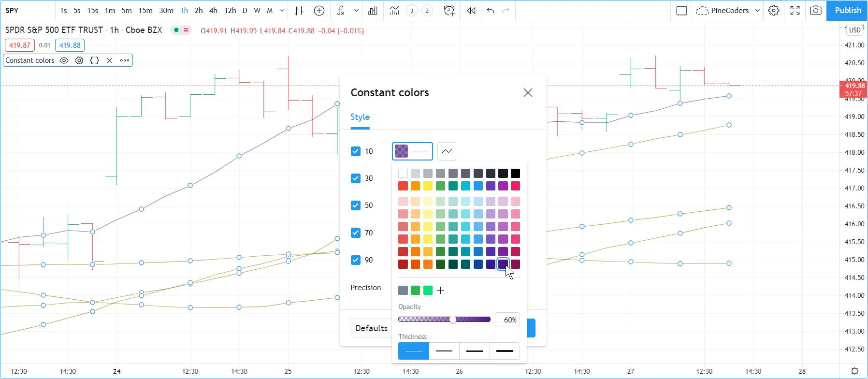Viewport: 868px width, 379px height.
Task: Open the plot 10 line style dropdown
Action: tap(447, 151)
